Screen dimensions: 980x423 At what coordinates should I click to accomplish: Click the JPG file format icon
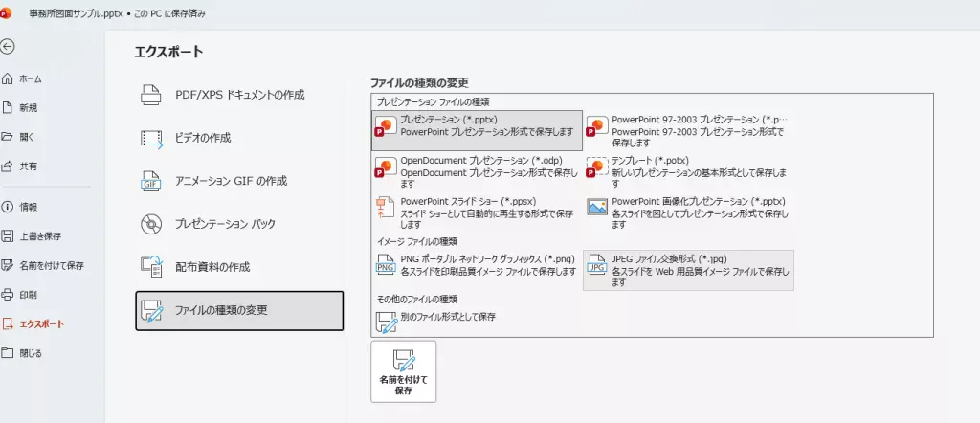(x=597, y=265)
